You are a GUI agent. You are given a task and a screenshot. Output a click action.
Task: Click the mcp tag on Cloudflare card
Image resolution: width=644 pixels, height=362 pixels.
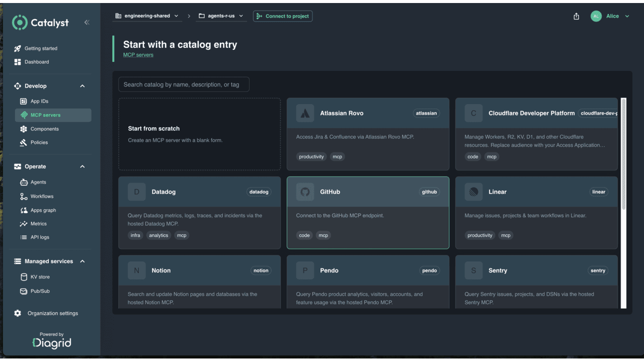tap(492, 157)
